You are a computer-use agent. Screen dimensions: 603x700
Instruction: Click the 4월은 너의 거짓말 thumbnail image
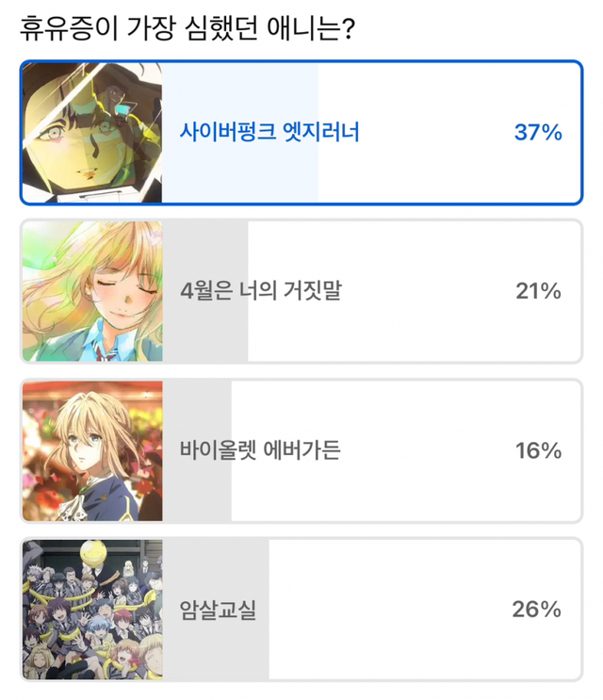(x=92, y=291)
